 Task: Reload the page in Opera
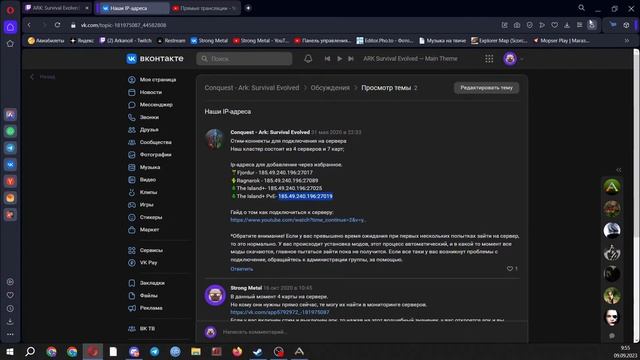58,25
